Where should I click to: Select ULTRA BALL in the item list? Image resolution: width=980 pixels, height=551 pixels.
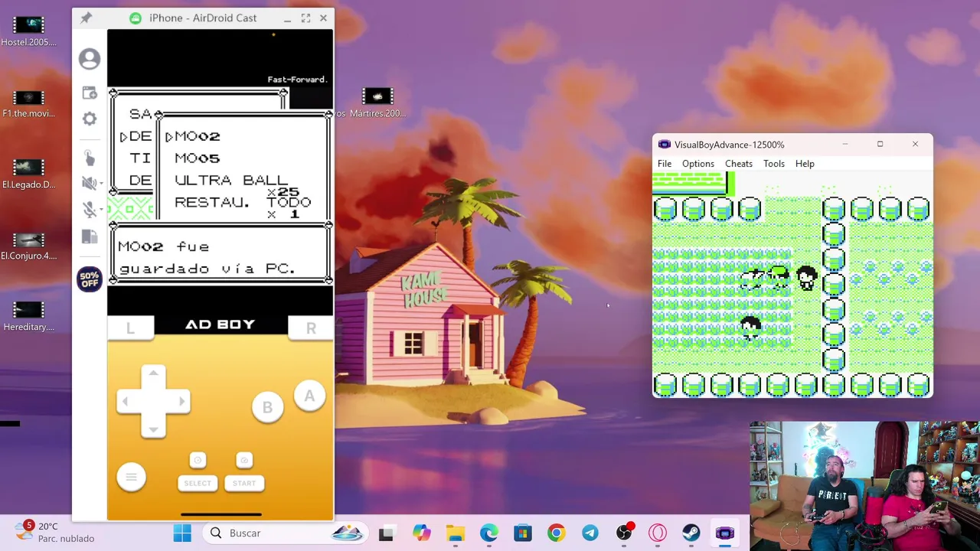[x=231, y=181]
